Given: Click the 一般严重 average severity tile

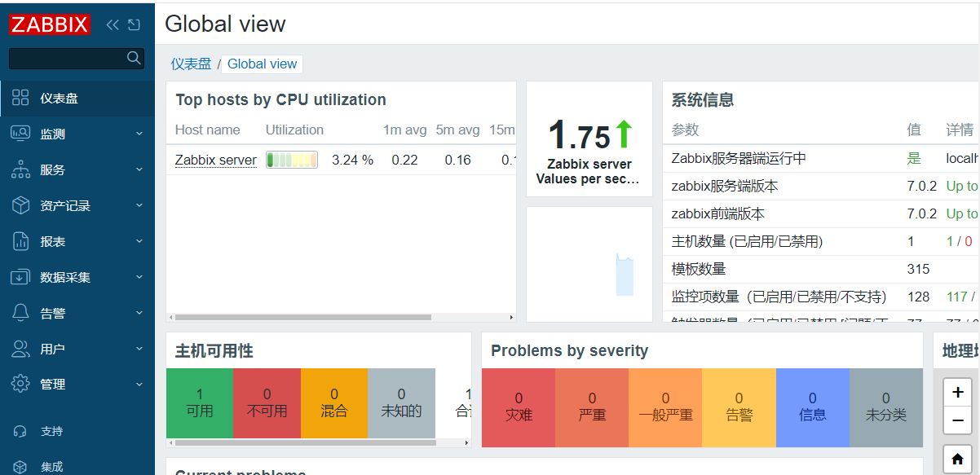Looking at the screenshot, I should pyautogui.click(x=665, y=407).
